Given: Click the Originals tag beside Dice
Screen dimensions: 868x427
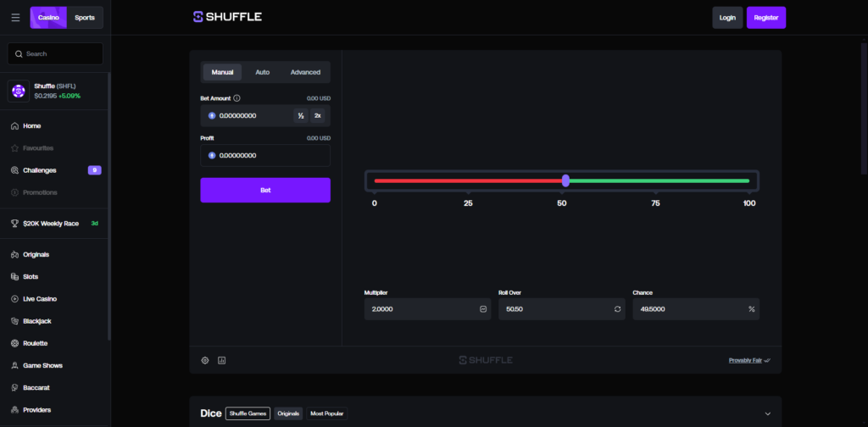Looking at the screenshot, I should [288, 413].
